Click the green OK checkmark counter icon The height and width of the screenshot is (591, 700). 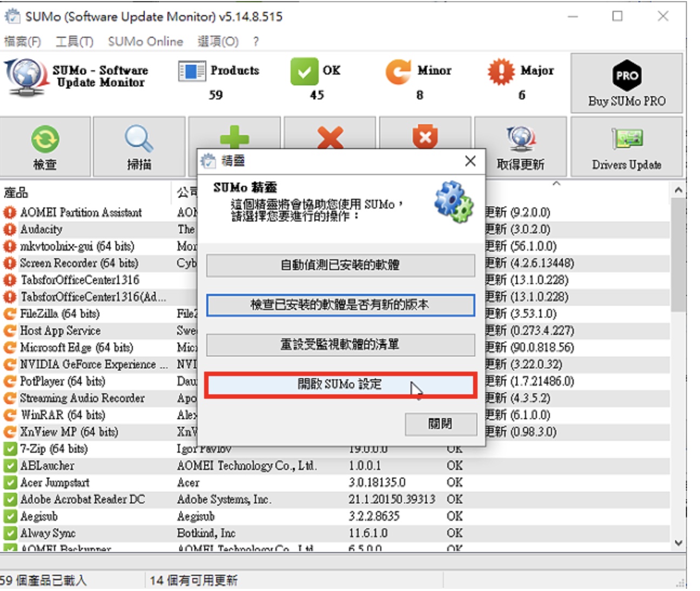(x=304, y=71)
